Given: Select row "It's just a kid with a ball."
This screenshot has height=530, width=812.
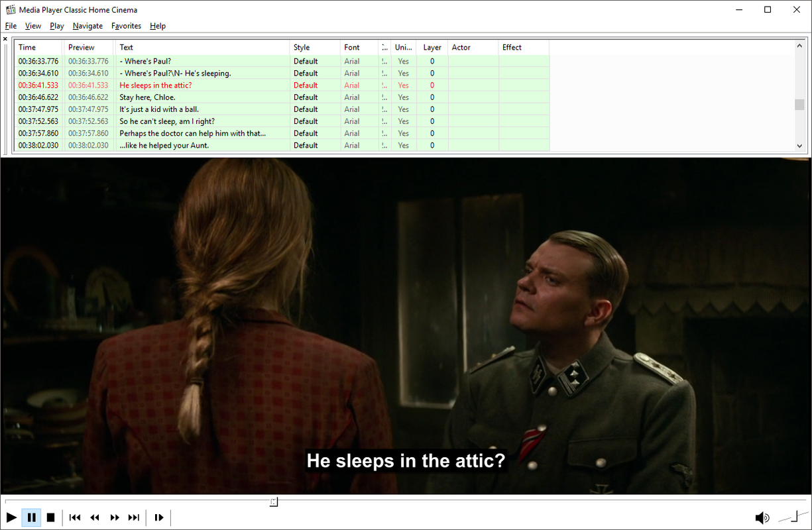Looking at the screenshot, I should pyautogui.click(x=282, y=109).
